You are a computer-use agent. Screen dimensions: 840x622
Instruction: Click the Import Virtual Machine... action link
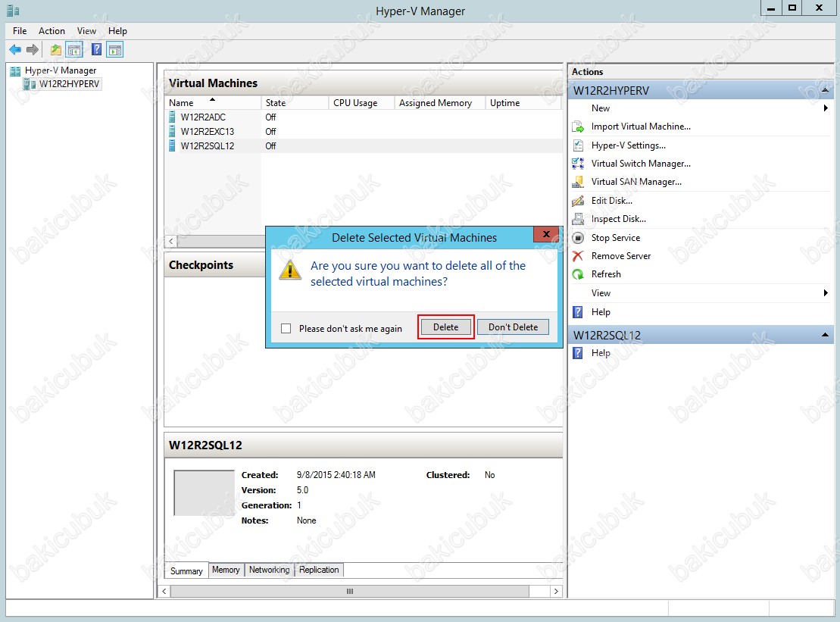point(641,127)
